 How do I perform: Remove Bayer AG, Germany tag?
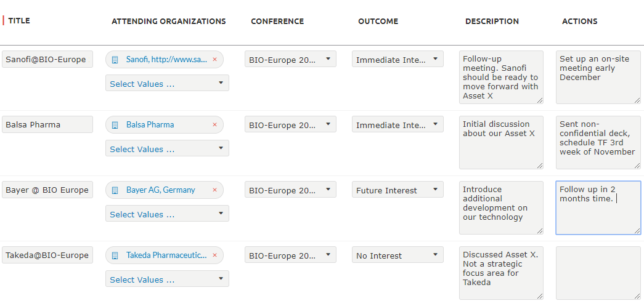tap(214, 190)
